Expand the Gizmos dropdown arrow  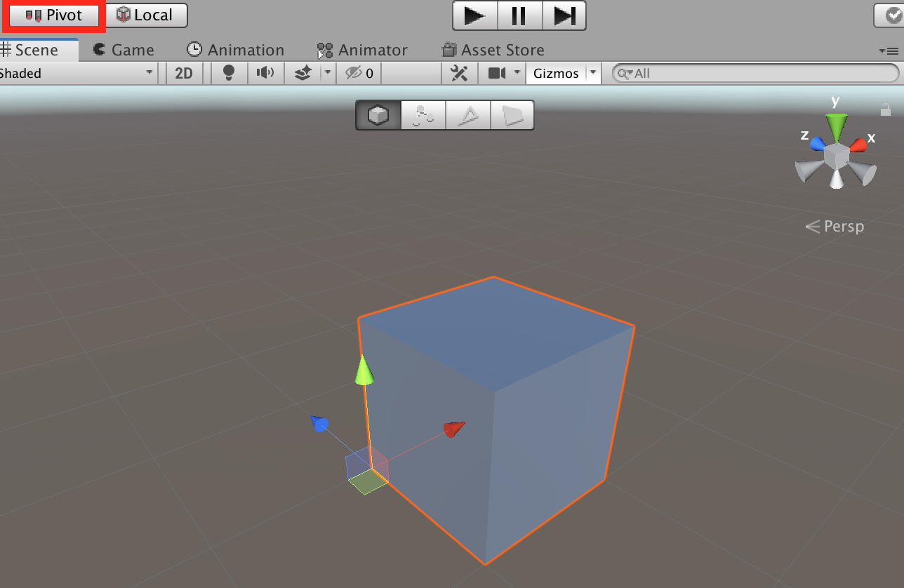pyautogui.click(x=594, y=73)
